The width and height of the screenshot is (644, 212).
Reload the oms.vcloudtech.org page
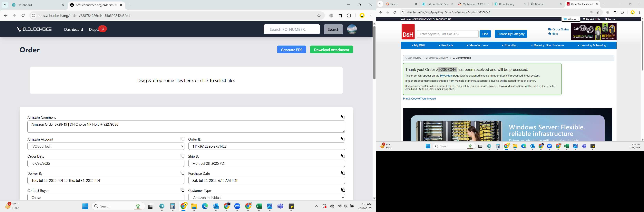23,16
